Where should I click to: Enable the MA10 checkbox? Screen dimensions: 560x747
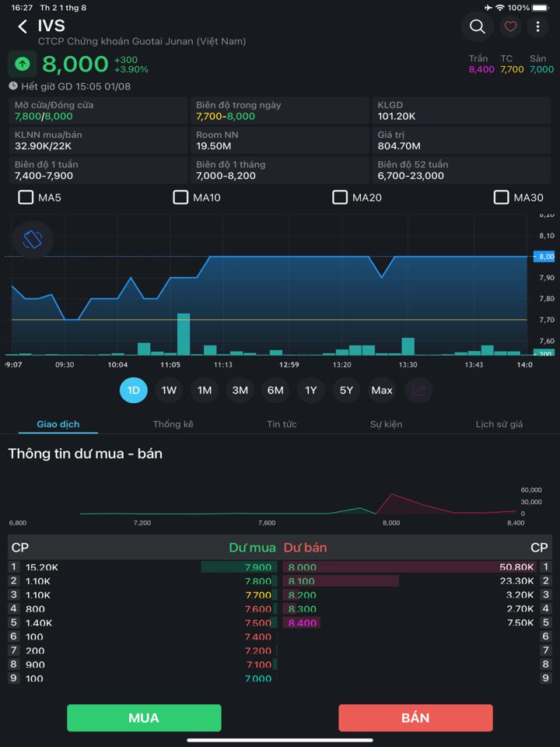pos(180,198)
